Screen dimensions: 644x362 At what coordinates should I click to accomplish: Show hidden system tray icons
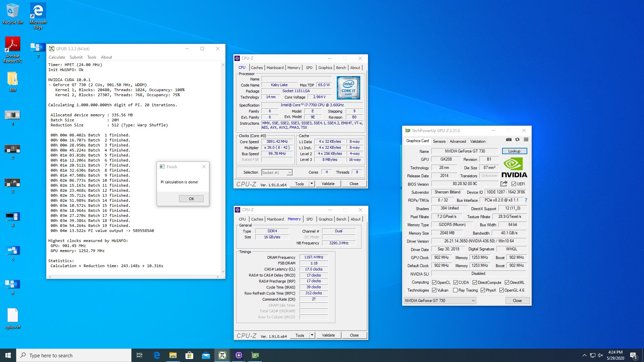(584, 355)
